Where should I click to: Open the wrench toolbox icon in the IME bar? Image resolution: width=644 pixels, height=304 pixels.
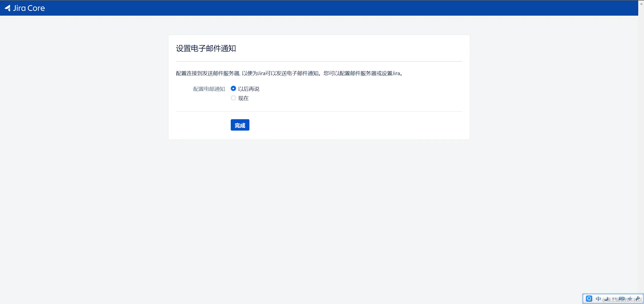tap(638, 299)
